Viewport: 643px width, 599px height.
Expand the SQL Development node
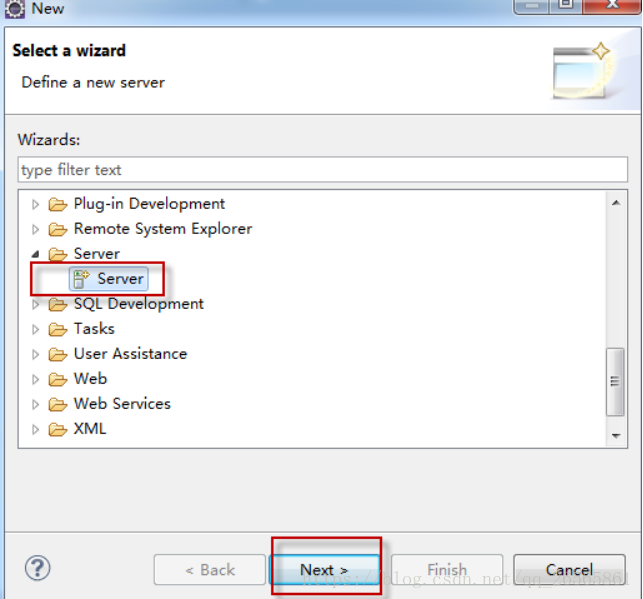(35, 304)
